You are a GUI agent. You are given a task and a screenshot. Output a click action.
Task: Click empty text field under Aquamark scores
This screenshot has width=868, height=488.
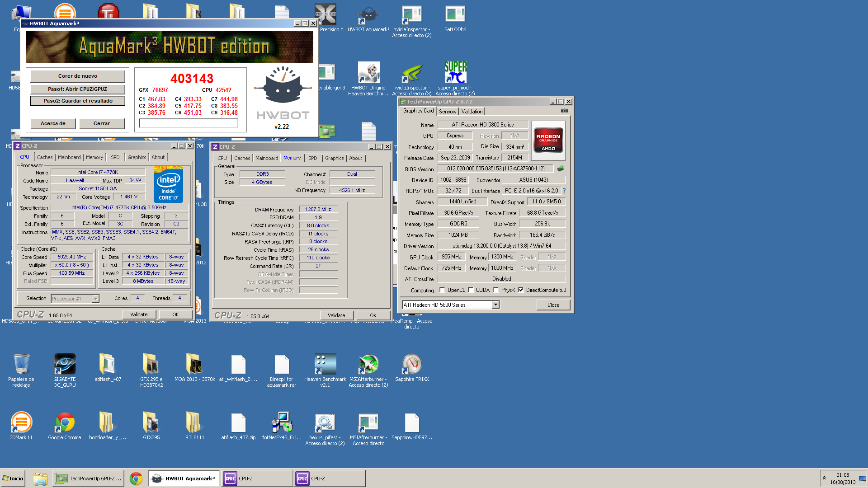pyautogui.click(x=188, y=123)
